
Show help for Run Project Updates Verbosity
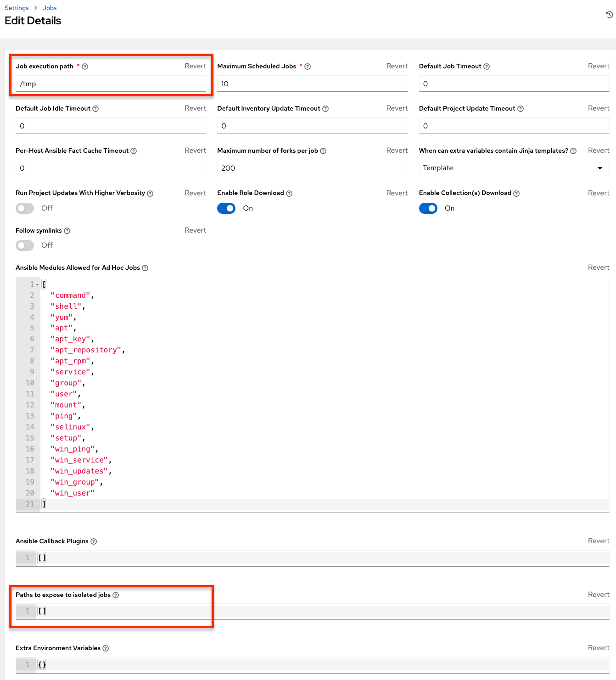tap(150, 194)
